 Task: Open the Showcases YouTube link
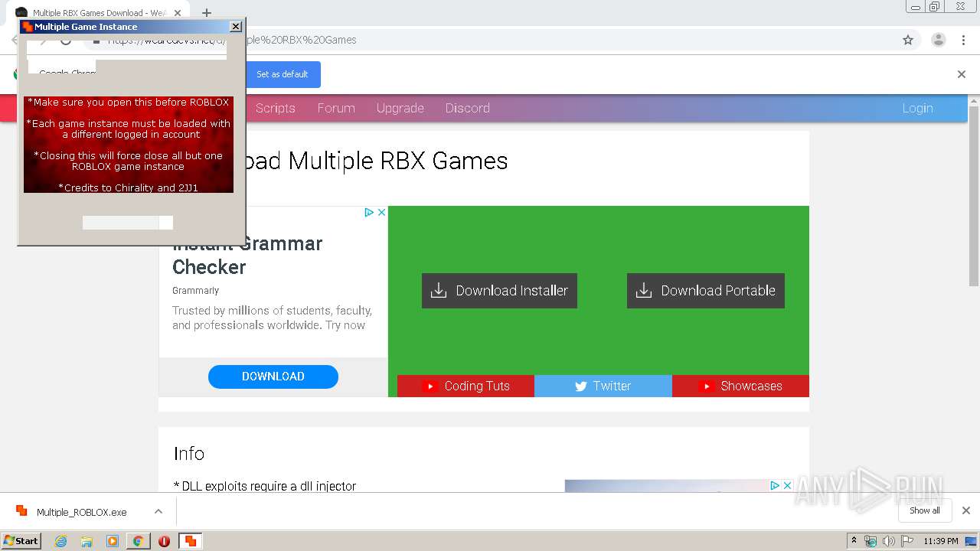(x=740, y=386)
